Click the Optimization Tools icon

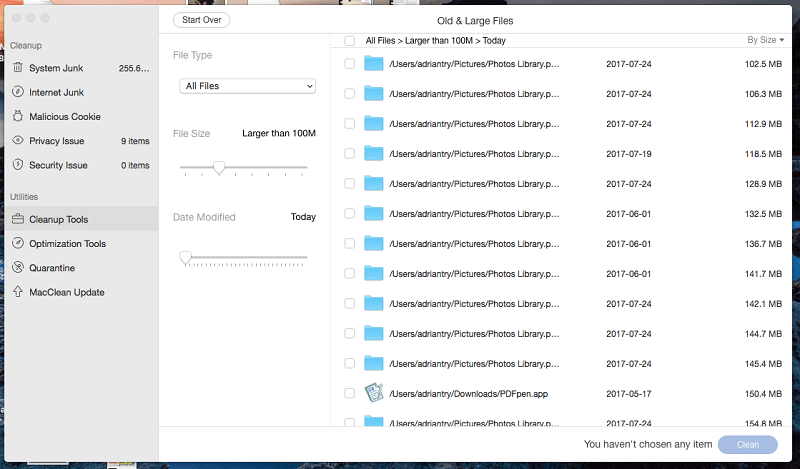click(18, 243)
